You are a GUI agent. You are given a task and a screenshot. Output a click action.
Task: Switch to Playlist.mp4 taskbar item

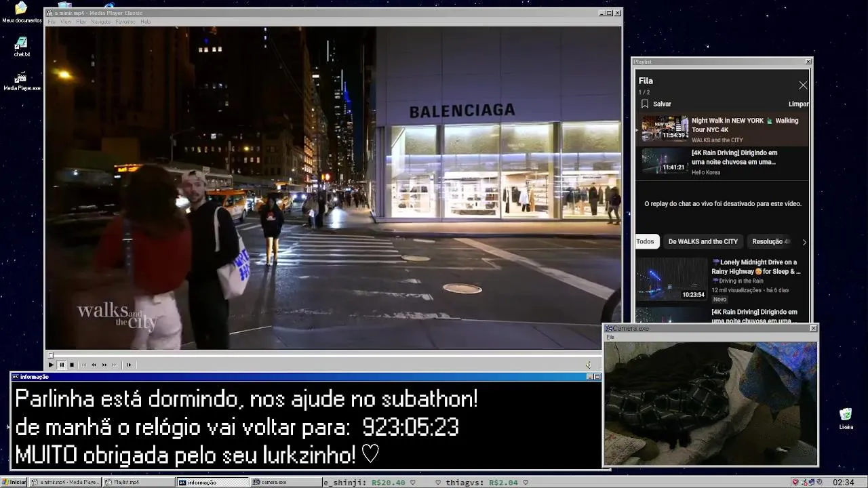(139, 482)
